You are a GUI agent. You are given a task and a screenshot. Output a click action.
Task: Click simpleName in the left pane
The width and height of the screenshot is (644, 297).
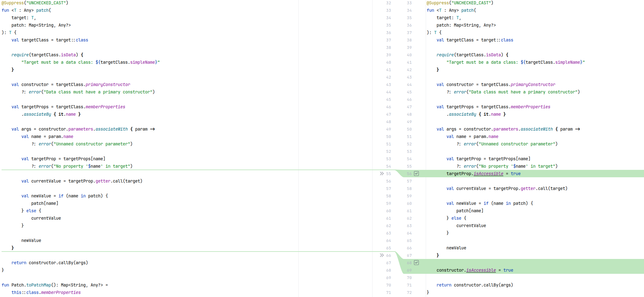(142, 62)
